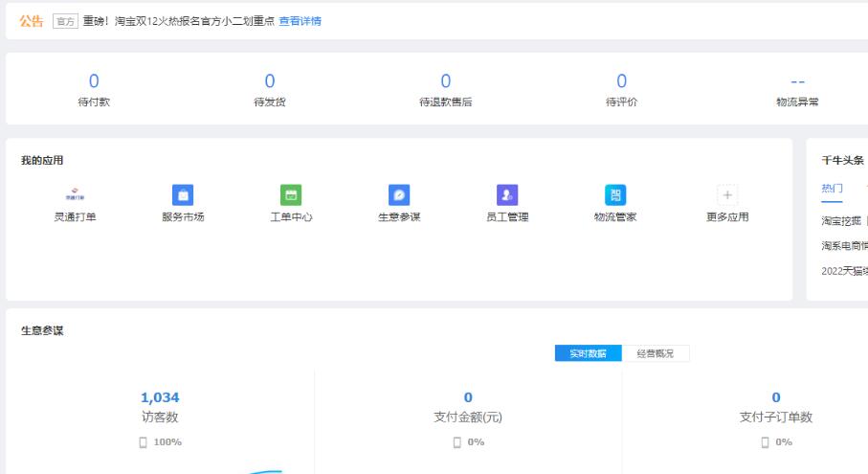The width and height of the screenshot is (868, 474).
Task: Click the phone icon under 支付子订单数
Action: tap(765, 441)
